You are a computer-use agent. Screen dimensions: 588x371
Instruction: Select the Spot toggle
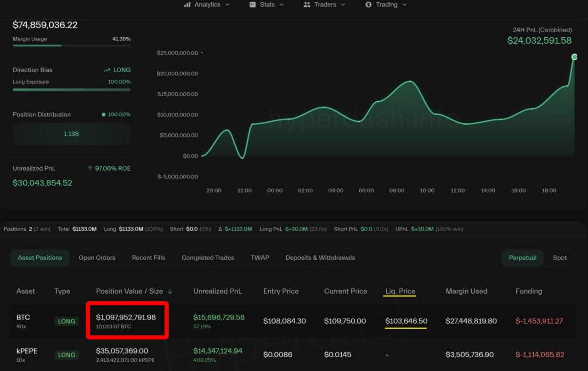click(560, 258)
